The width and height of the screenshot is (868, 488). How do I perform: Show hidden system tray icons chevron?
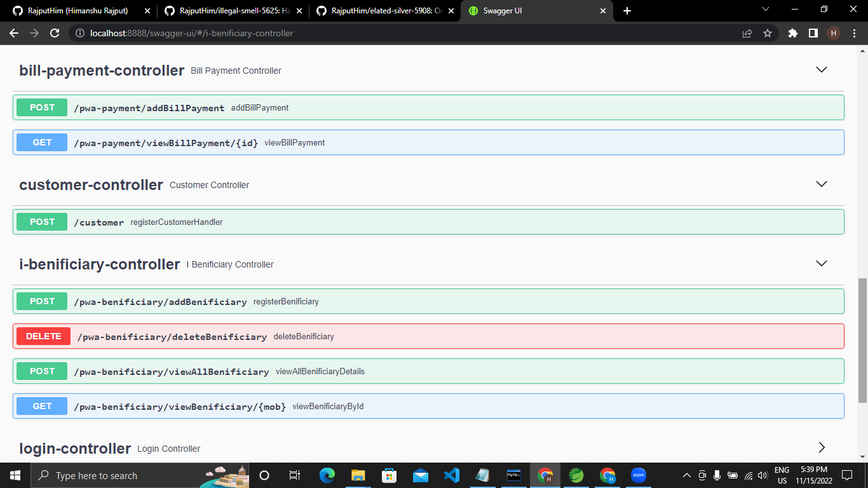[x=686, y=475]
